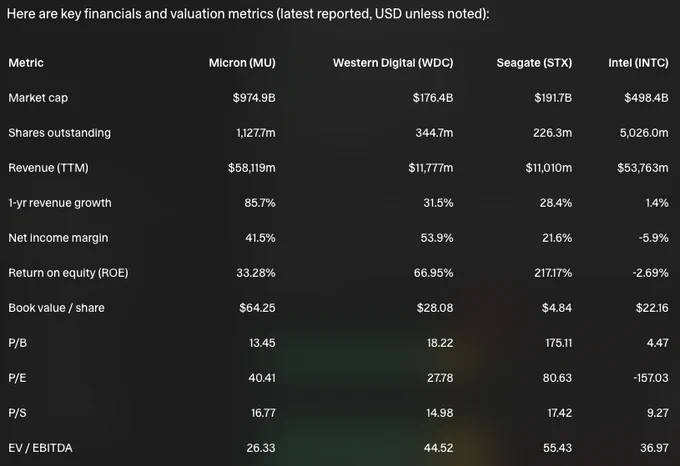Click the Metric column header
The image size is (680, 466).
[26, 63]
